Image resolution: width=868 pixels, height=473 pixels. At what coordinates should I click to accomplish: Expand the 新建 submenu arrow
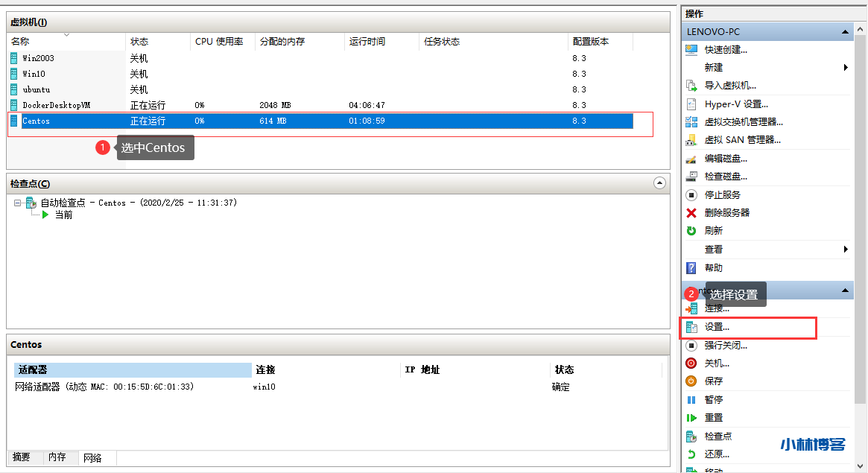pyautogui.click(x=845, y=67)
